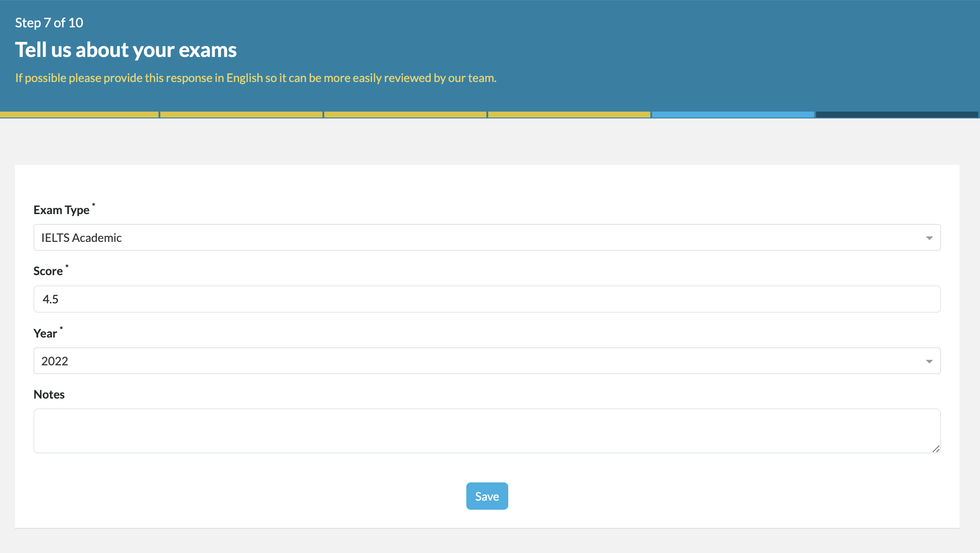Click the Score field label
Screen dimensions: 980x553
tap(48, 271)
